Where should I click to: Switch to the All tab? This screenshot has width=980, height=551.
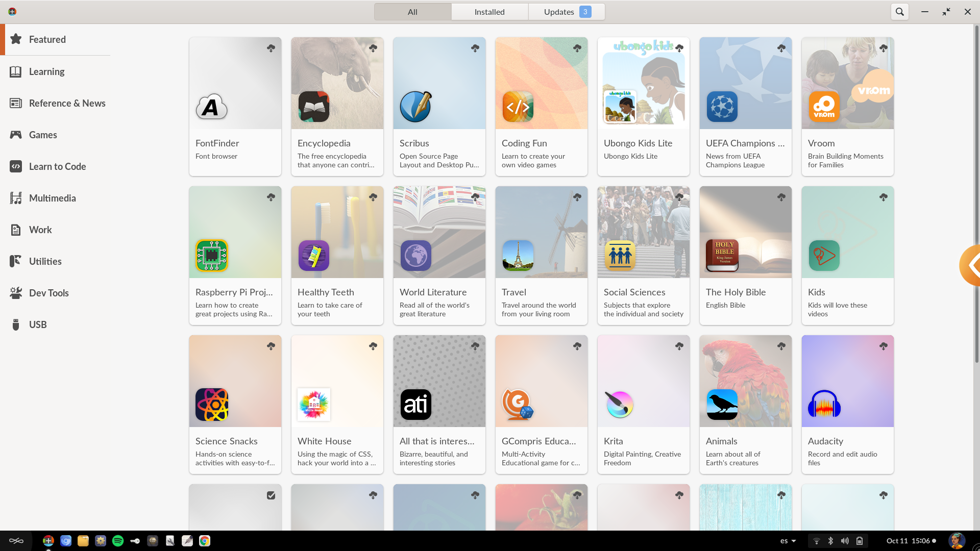coord(412,12)
